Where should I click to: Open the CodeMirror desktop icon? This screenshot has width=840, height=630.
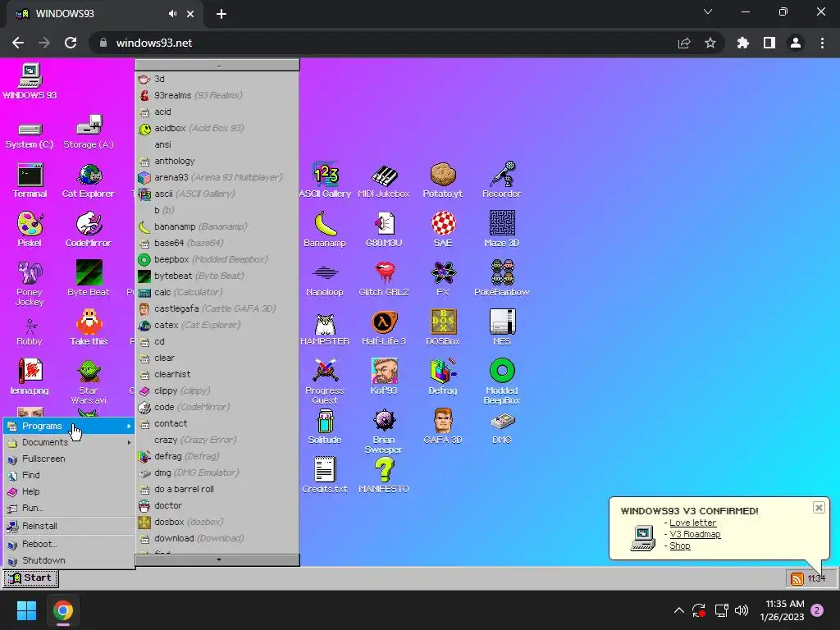89,230
